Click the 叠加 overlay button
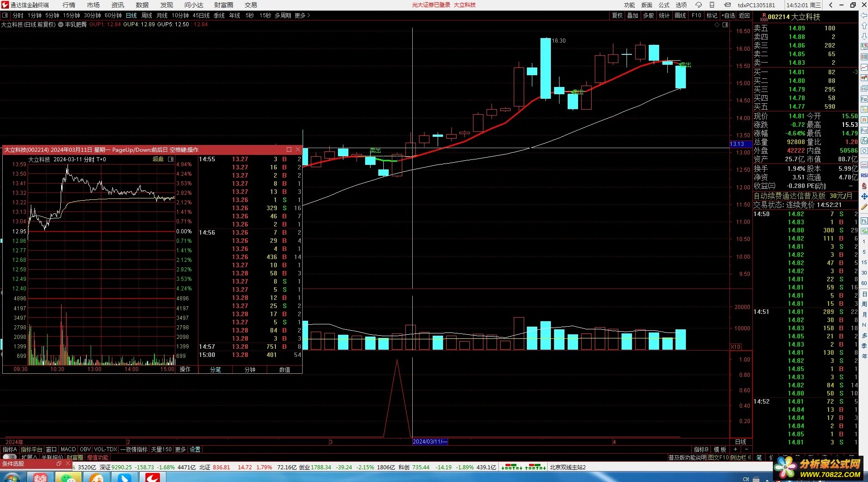This screenshot has width=868, height=482. pyautogui.click(x=633, y=15)
